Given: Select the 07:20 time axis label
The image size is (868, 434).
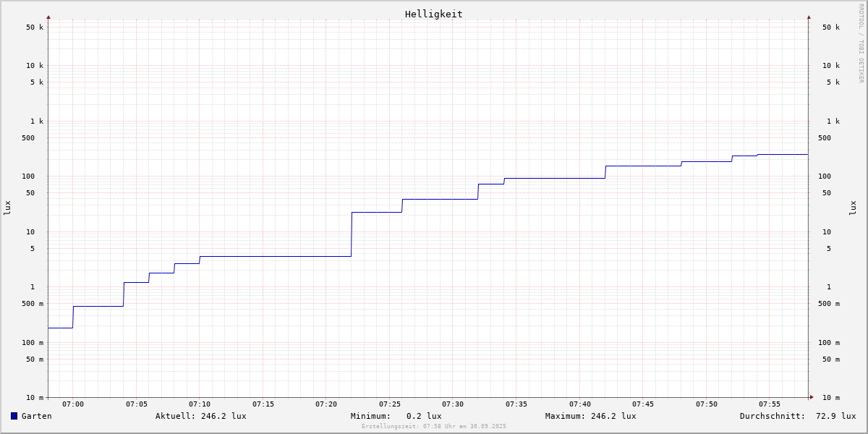Looking at the screenshot, I should [x=326, y=404].
